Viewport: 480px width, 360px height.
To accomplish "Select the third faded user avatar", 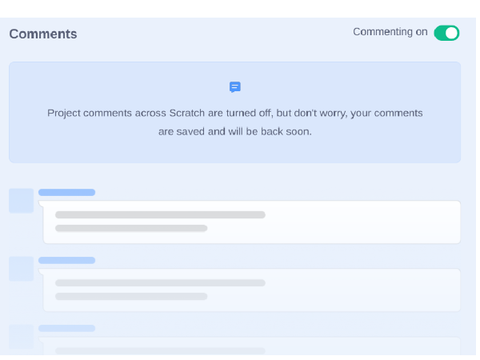I will (21, 337).
